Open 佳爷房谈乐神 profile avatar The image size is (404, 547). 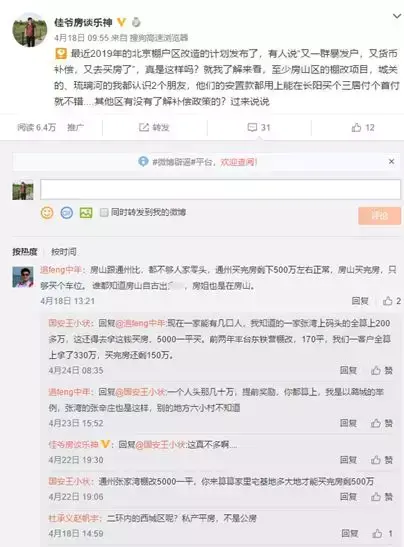pos(30,30)
